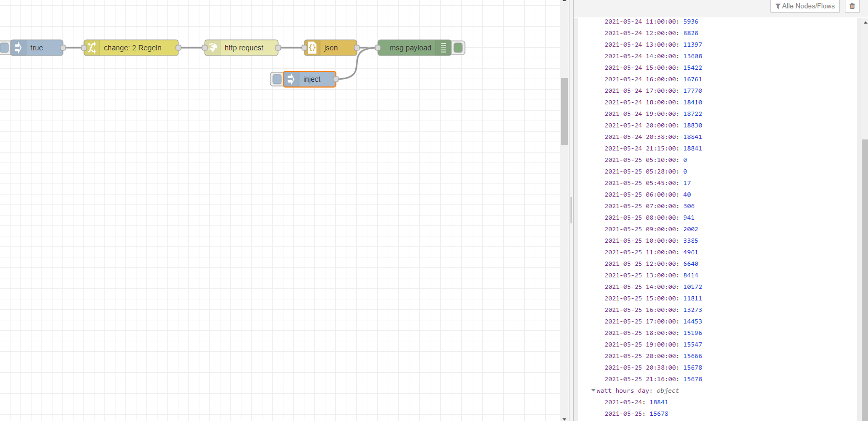Image resolution: width=868 pixels, height=421 pixels.
Task: Select watt_hours_day entry 2021-05-24: 18841
Action: (x=637, y=402)
